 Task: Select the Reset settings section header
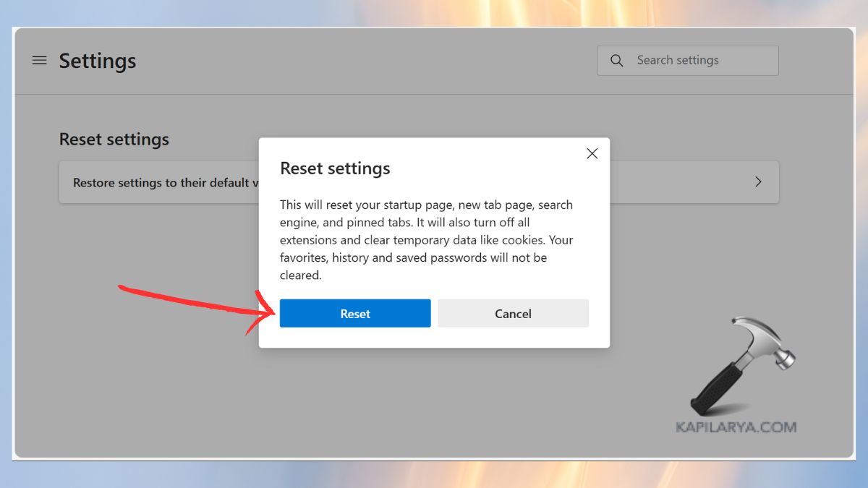(114, 139)
